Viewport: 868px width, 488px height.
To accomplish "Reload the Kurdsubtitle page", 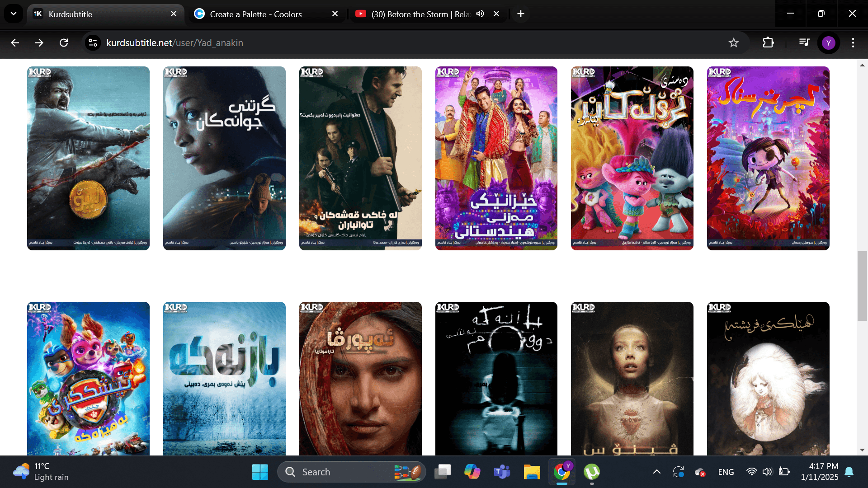I will click(x=64, y=43).
